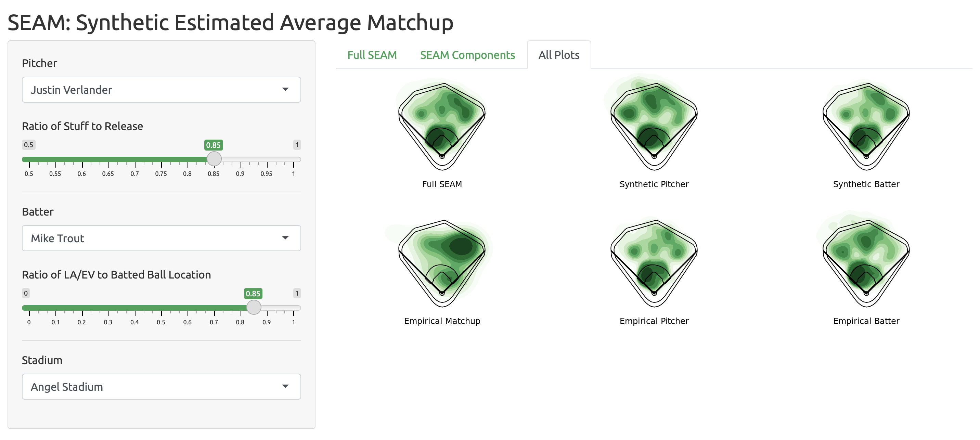Open the Empirical Pitcher field plot
Image resolution: width=980 pixels, height=440 pixels.
[654, 262]
